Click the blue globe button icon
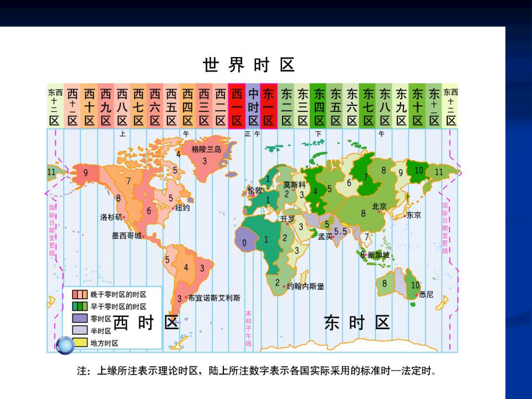Screen dimensions: 532x399 click(x=65, y=346)
